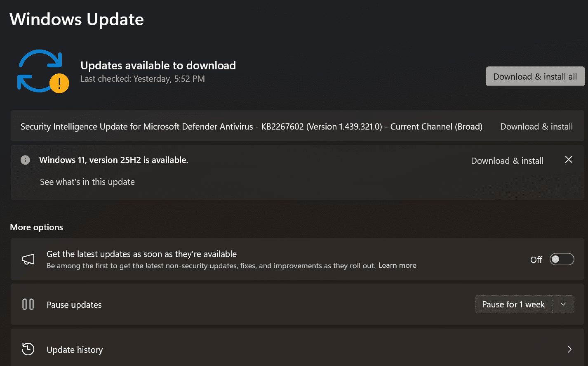This screenshot has width=588, height=366.
Task: Open the pause duration dropdown arrow
Action: tap(563, 305)
